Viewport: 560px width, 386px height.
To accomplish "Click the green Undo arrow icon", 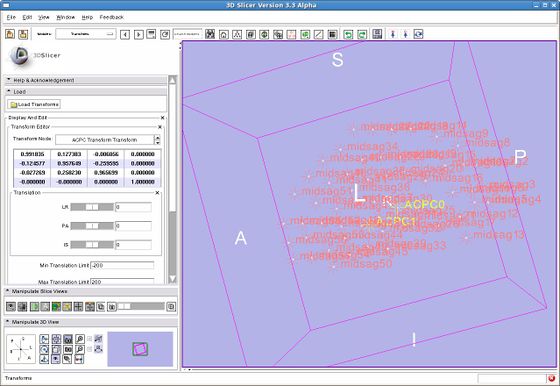I will tap(348, 34).
